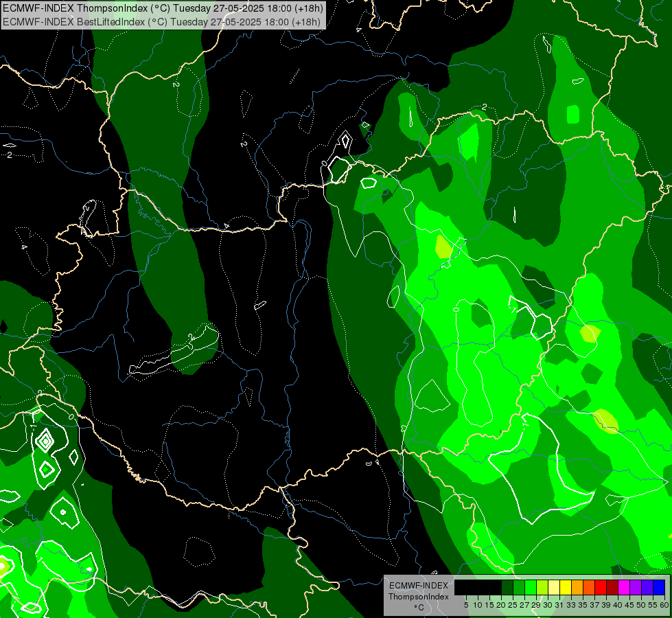
Task: Select the orange 33-35 legend swatch
Action: [577, 587]
